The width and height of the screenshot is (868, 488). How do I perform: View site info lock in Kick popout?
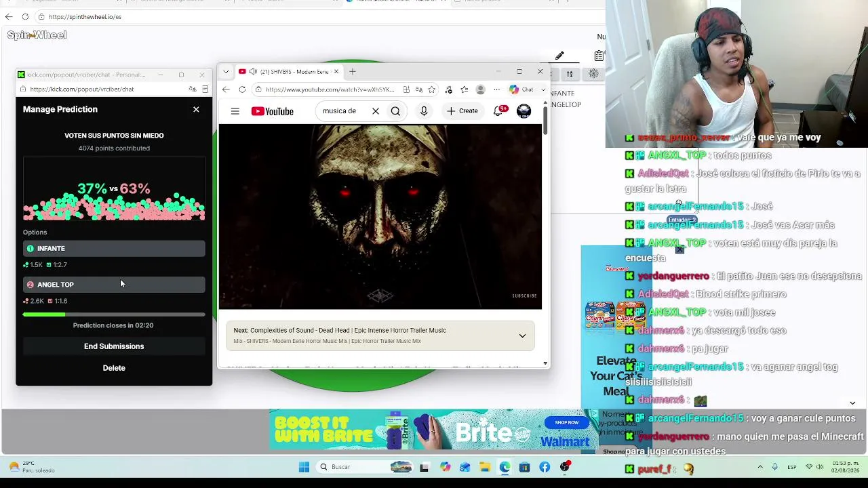pyautogui.click(x=23, y=89)
